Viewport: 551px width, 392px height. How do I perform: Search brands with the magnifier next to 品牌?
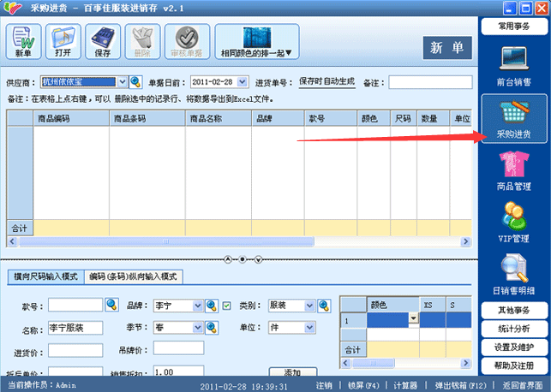(212, 306)
